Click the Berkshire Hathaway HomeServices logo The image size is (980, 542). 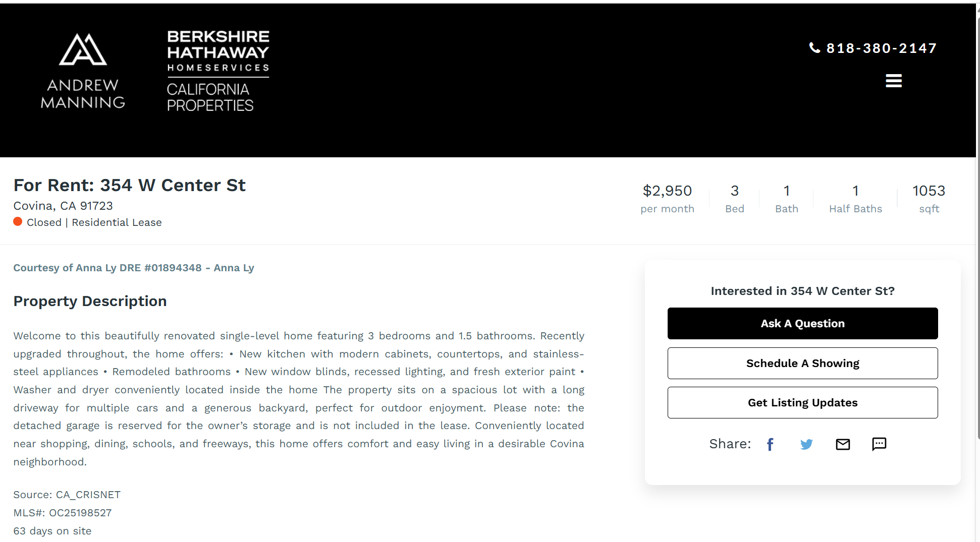(x=218, y=71)
